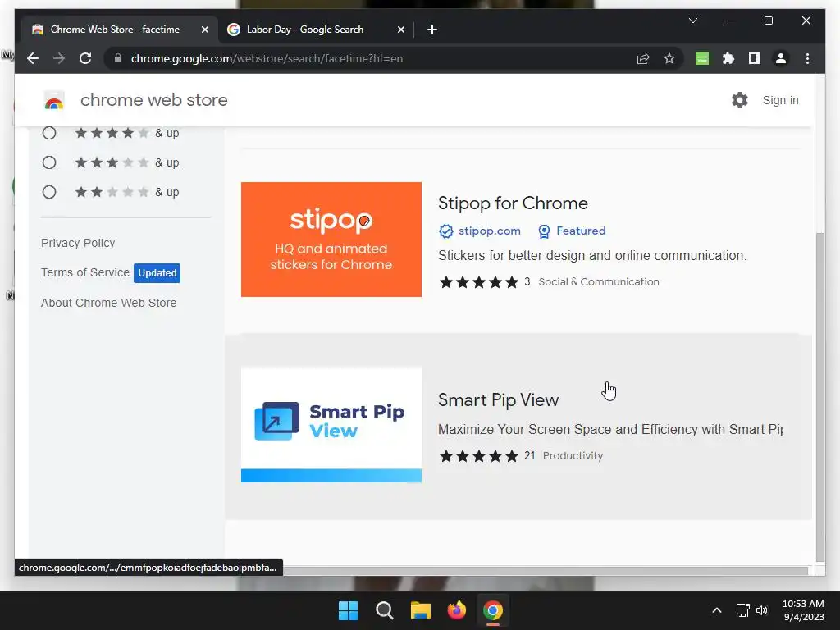Open a new browser tab
Screen dimensions: 840x630
click(432, 30)
